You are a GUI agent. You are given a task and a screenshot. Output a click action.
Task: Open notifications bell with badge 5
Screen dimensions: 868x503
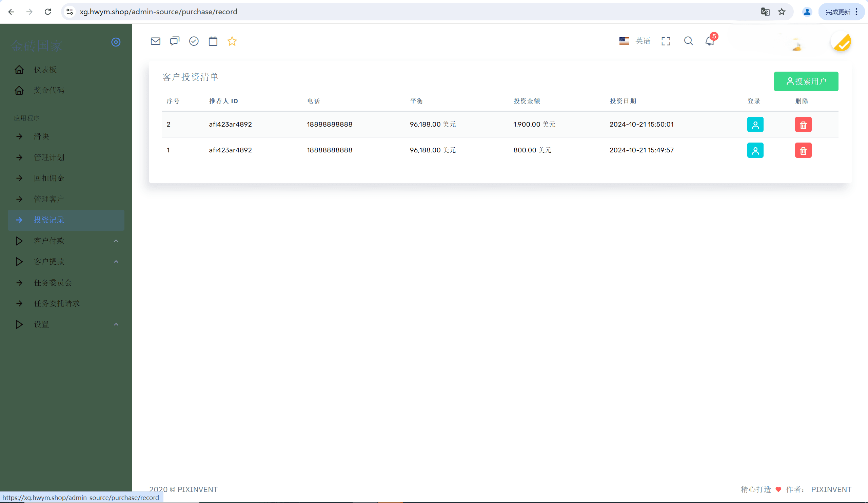pos(710,41)
